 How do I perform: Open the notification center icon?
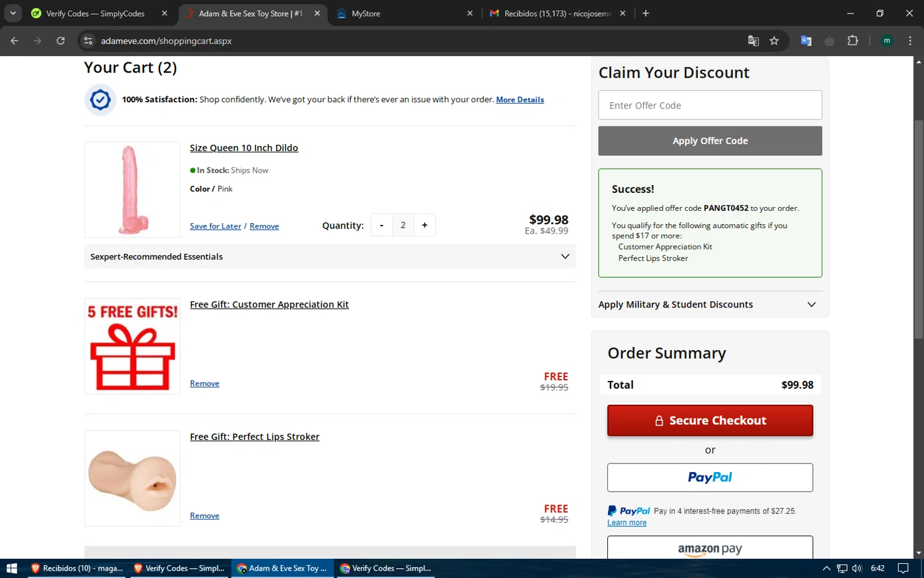[x=903, y=568]
